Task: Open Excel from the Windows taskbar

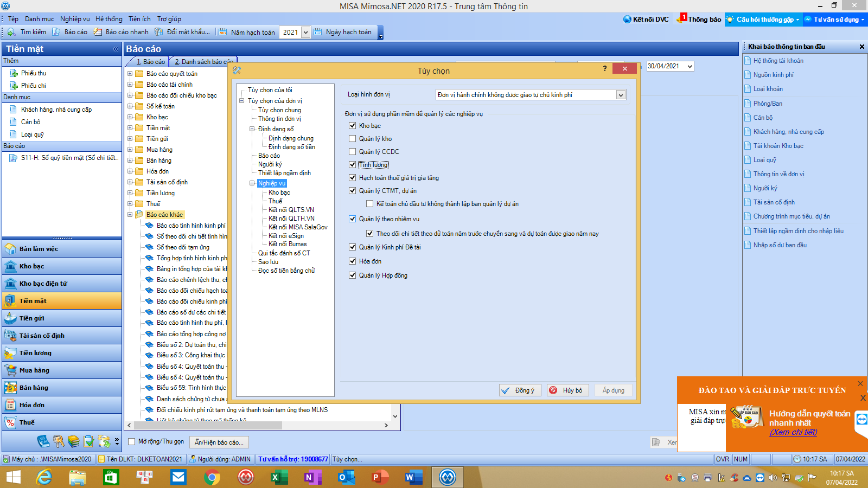Action: tap(279, 477)
